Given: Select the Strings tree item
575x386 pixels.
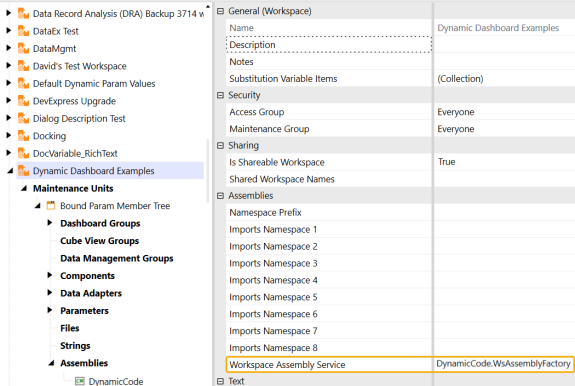Looking at the screenshot, I should (x=75, y=346).
